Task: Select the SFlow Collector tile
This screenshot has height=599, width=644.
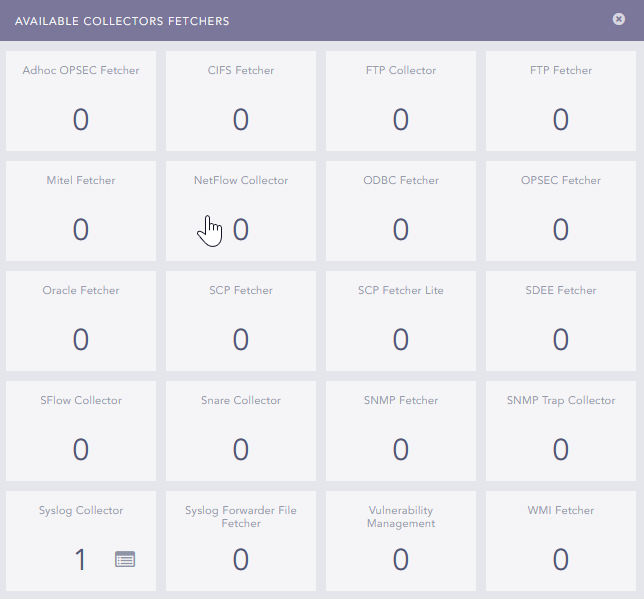Action: coord(81,431)
